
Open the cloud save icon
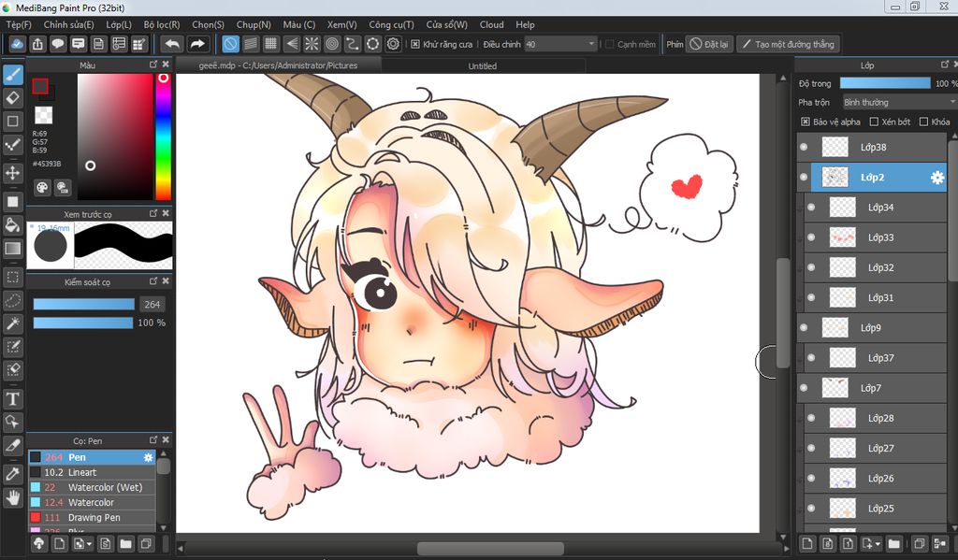pyautogui.click(x=17, y=44)
